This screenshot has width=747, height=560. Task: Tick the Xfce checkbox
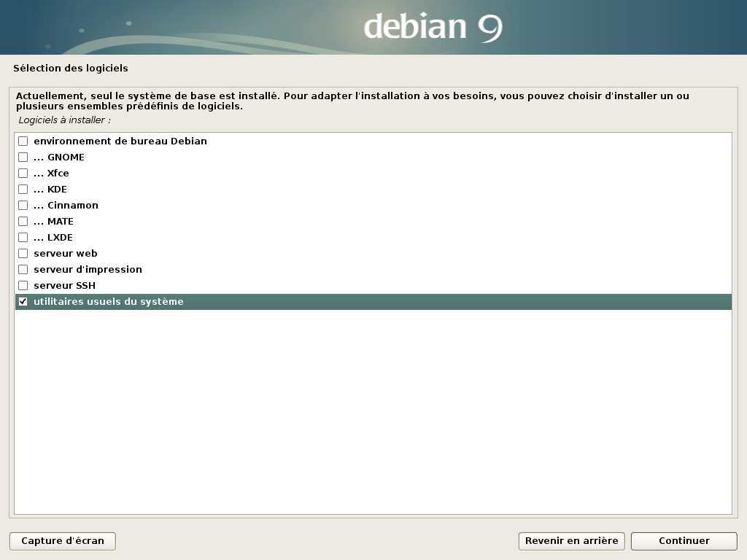pos(23,173)
